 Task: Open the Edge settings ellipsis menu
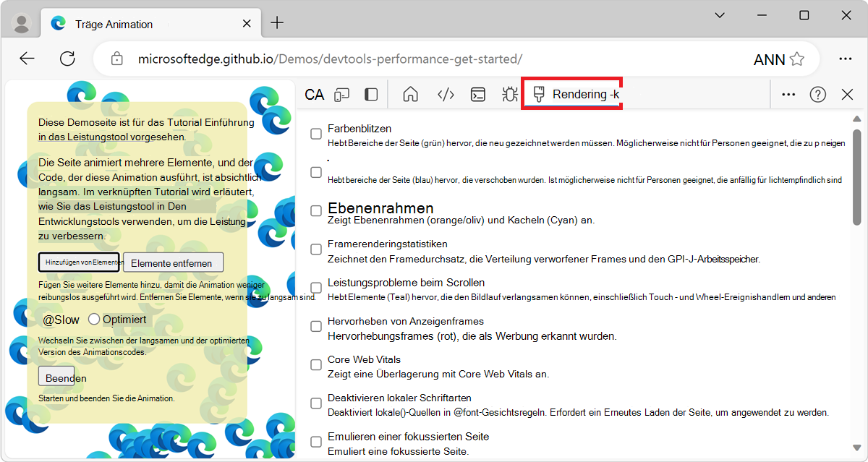point(845,59)
